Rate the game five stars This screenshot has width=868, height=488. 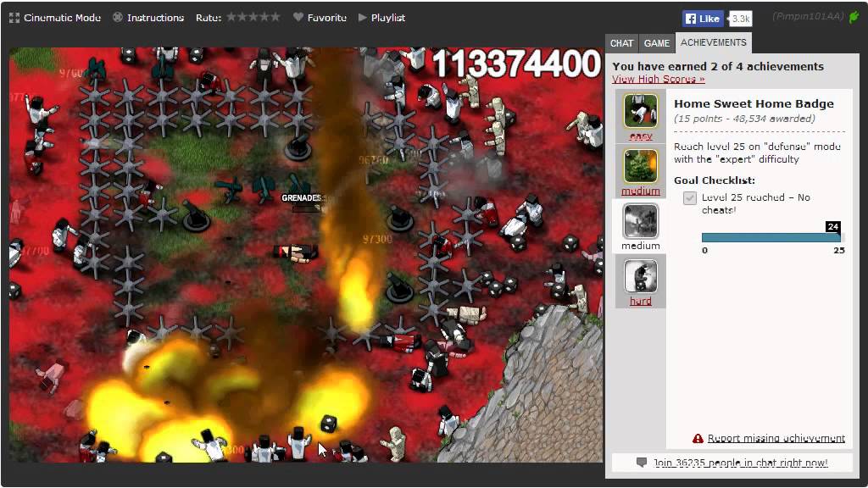[x=275, y=17]
